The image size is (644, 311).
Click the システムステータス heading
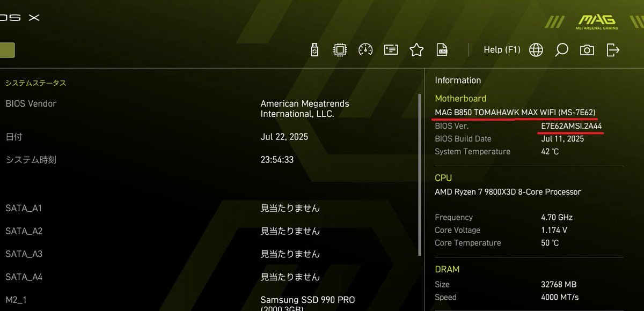click(36, 83)
